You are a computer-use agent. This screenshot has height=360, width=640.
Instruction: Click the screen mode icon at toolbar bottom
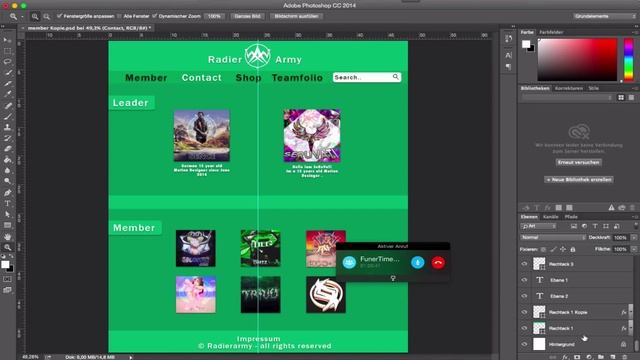coord(7,290)
